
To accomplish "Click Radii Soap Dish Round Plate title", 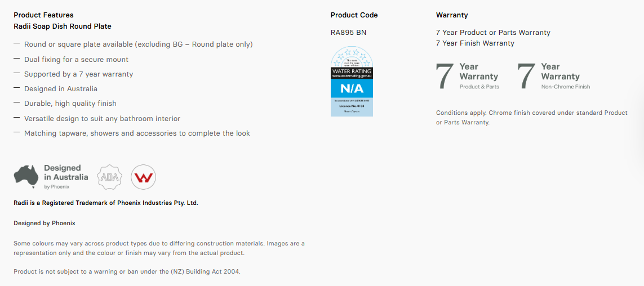I will (x=63, y=26).
